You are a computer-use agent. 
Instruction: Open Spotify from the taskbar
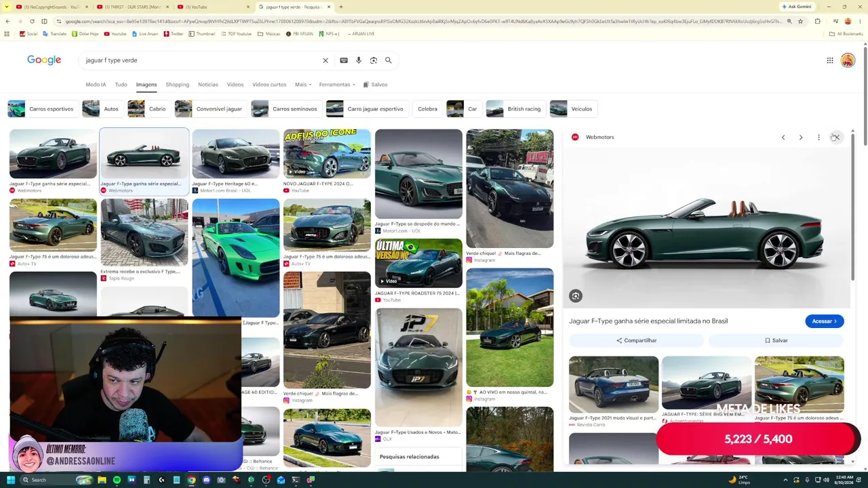[117, 480]
